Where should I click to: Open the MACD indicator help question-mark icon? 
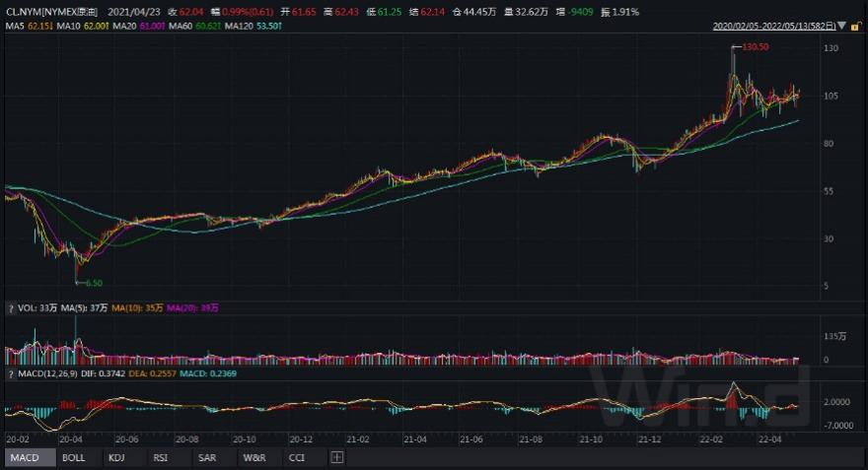tap(10, 374)
